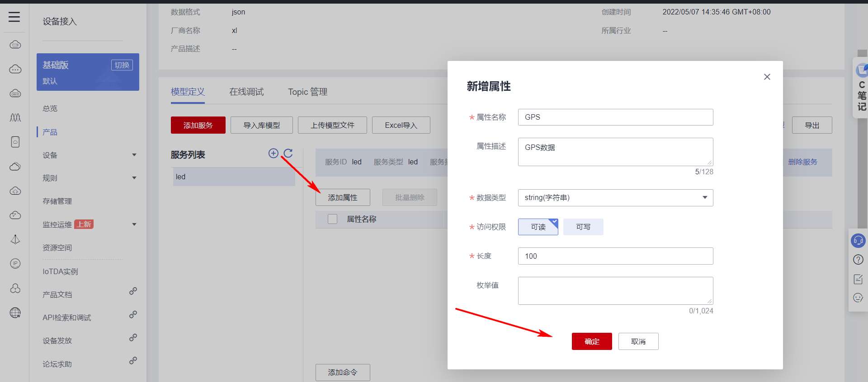Click the 取消 button

[x=638, y=341]
